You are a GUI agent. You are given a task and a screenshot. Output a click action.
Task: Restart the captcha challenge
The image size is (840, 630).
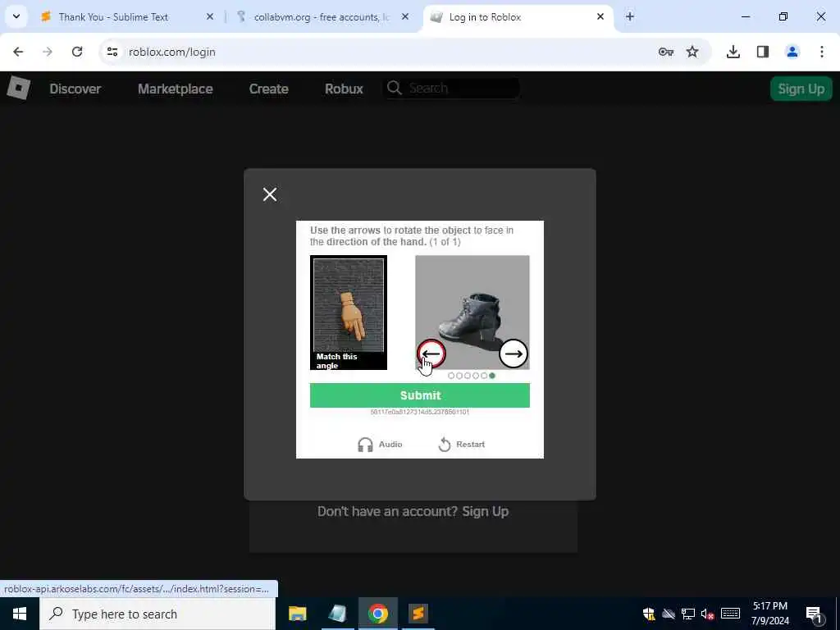pos(461,445)
